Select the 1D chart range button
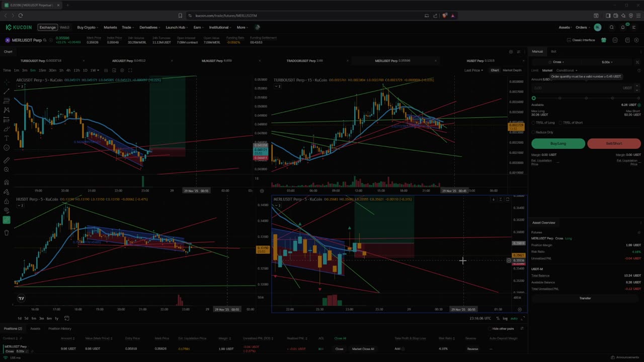 tap(20, 318)
